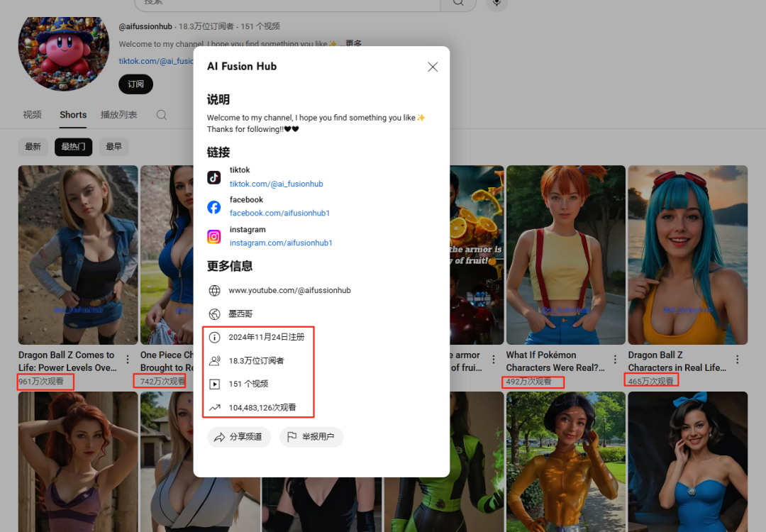
Task: Select the 最热门 sort chip
Action: coord(73,147)
